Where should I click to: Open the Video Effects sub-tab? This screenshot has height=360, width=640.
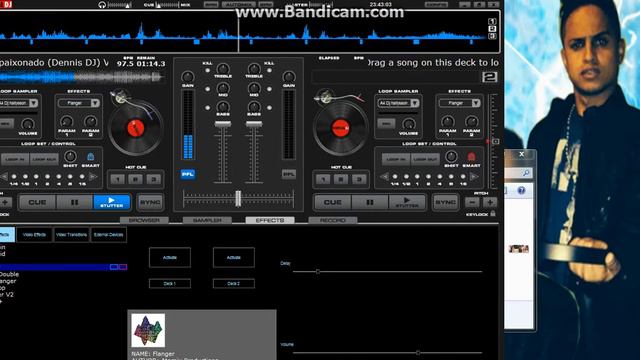pos(34,235)
